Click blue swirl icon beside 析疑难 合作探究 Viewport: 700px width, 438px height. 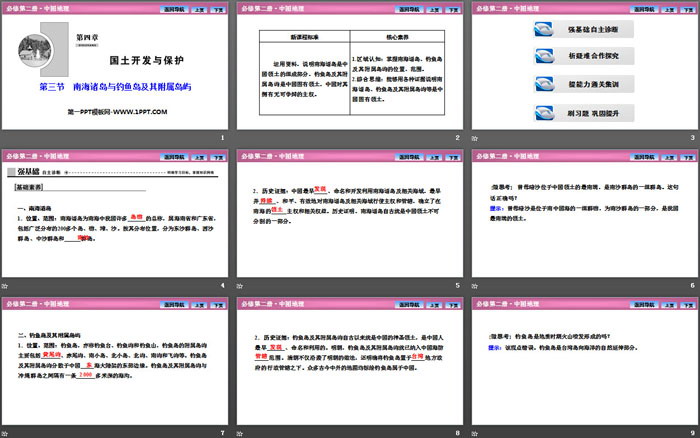tap(544, 56)
